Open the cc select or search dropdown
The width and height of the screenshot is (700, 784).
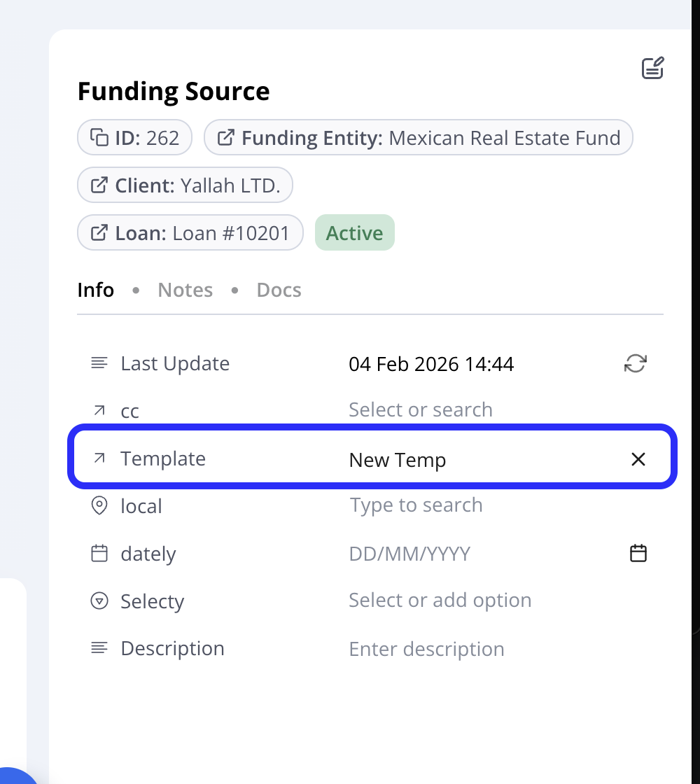pyautogui.click(x=421, y=409)
